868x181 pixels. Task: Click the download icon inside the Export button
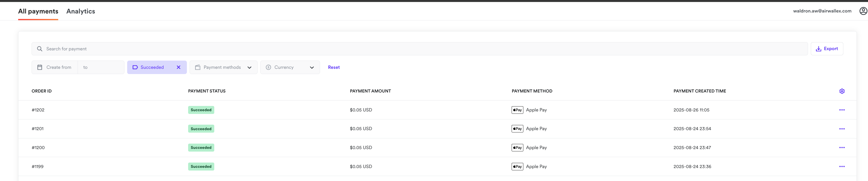pyautogui.click(x=818, y=49)
